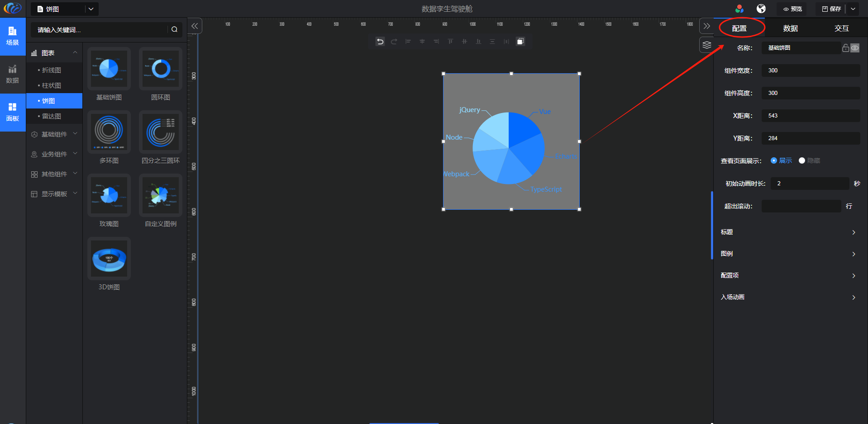Viewport: 868px width, 424px height.
Task: Click the globe icon in top bar
Action: (x=761, y=9)
